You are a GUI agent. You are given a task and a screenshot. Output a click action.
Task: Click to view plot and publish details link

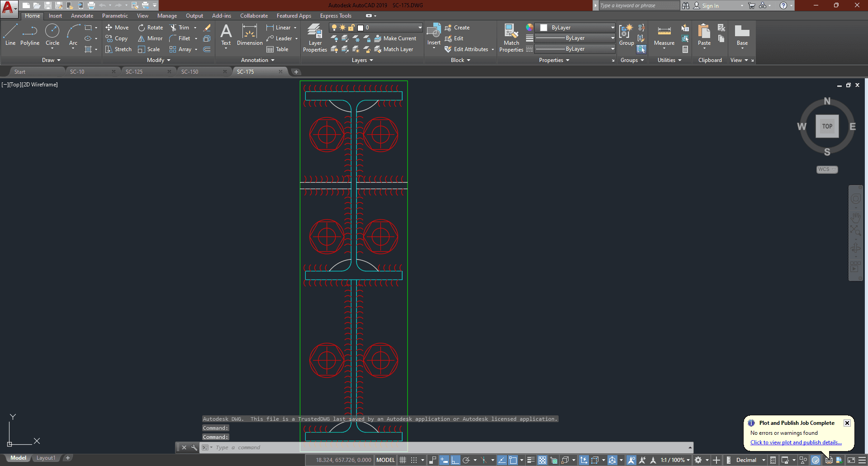point(796,442)
